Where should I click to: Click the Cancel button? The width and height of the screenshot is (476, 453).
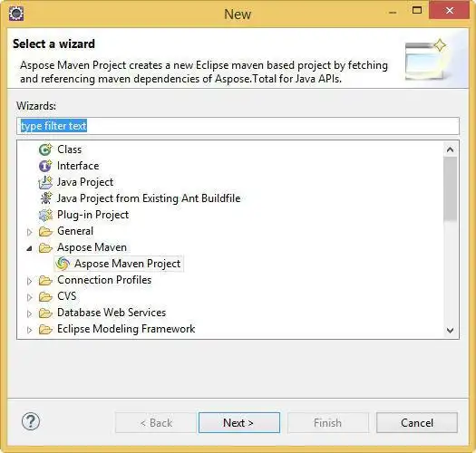417,423
